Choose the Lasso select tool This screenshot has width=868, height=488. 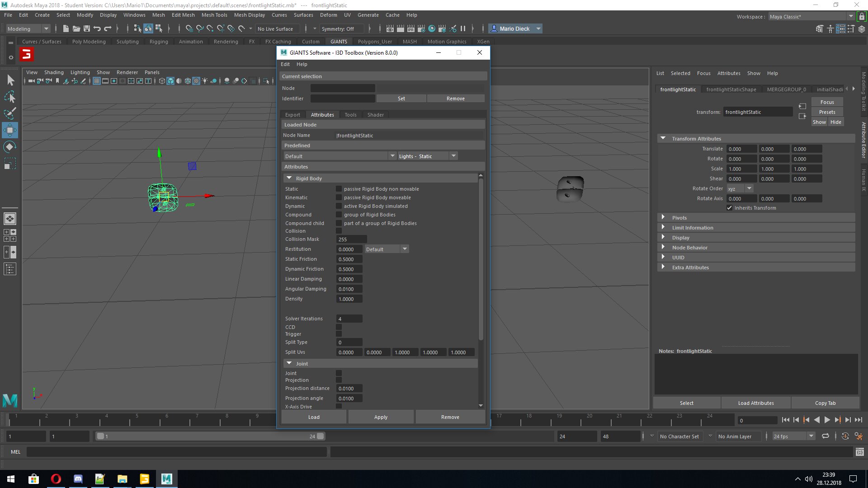click(10, 97)
